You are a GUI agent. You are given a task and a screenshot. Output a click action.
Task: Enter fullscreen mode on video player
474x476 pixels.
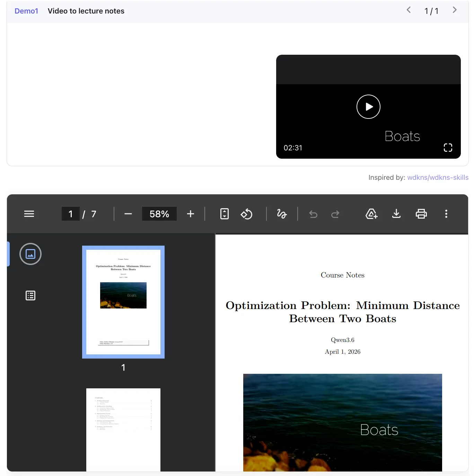(448, 148)
